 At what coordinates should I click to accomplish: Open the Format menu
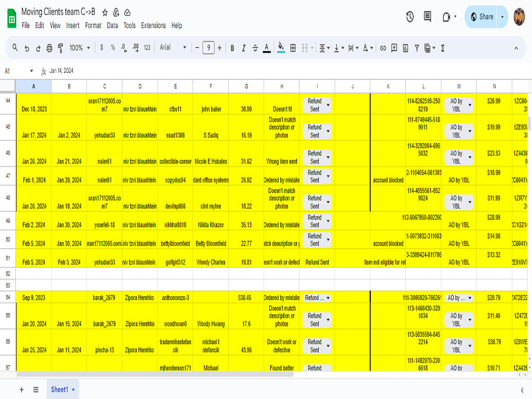(x=93, y=26)
